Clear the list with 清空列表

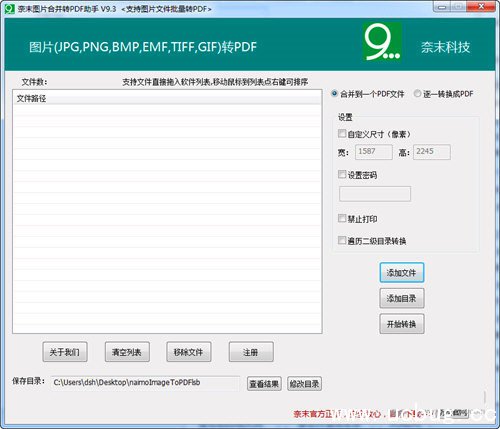[127, 352]
